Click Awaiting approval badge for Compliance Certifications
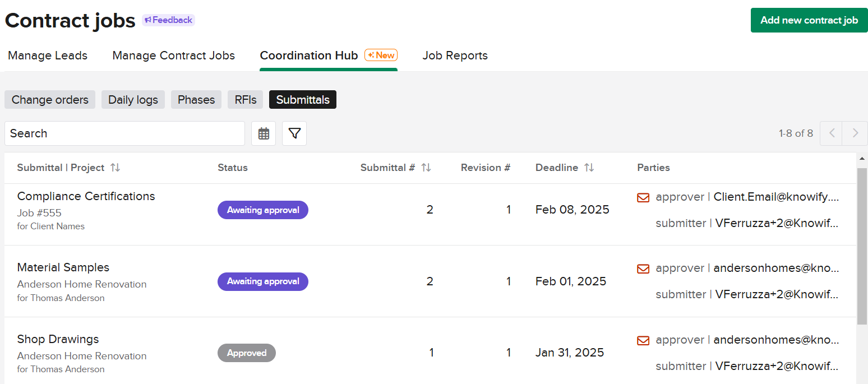This screenshot has width=868, height=384. click(263, 210)
